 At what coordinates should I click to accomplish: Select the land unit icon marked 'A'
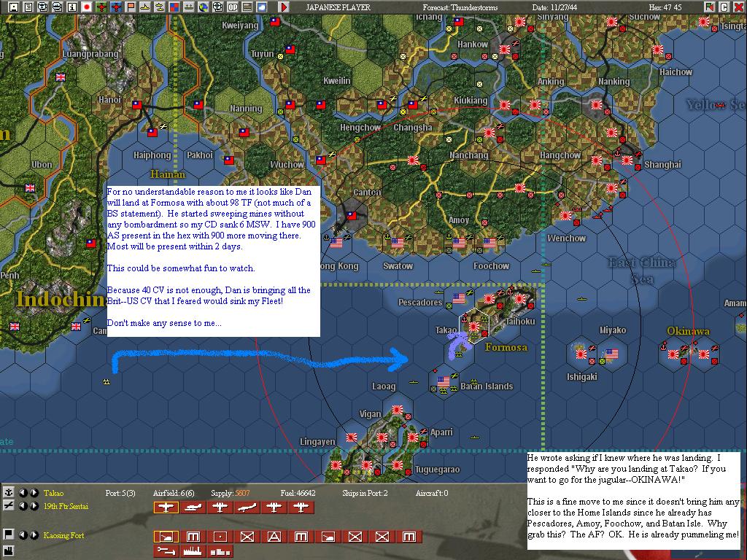coord(274,537)
